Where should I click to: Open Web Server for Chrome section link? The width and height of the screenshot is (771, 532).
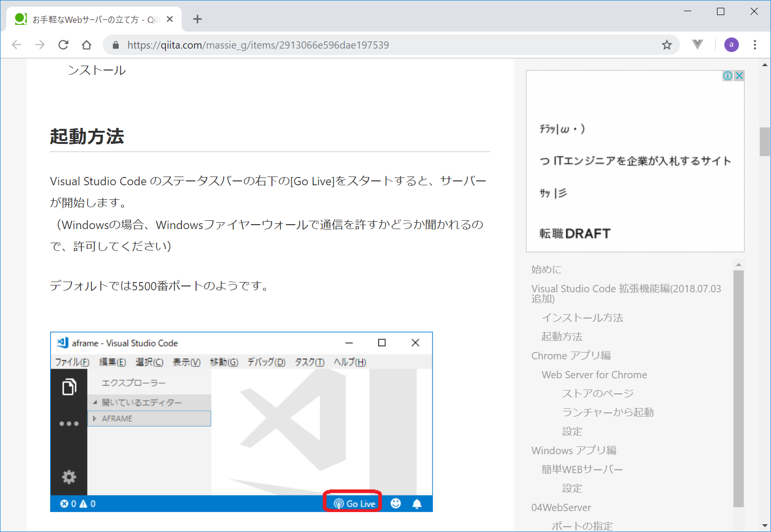click(x=594, y=374)
